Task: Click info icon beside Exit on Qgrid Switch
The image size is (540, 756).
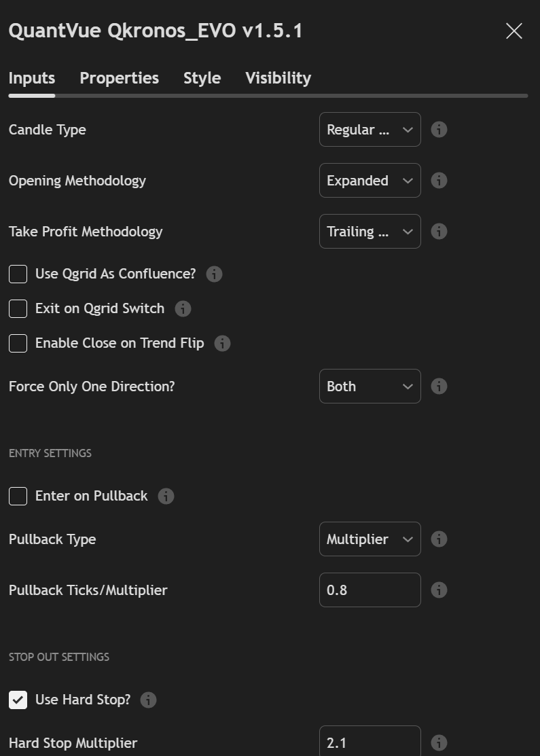Action: [x=183, y=308]
